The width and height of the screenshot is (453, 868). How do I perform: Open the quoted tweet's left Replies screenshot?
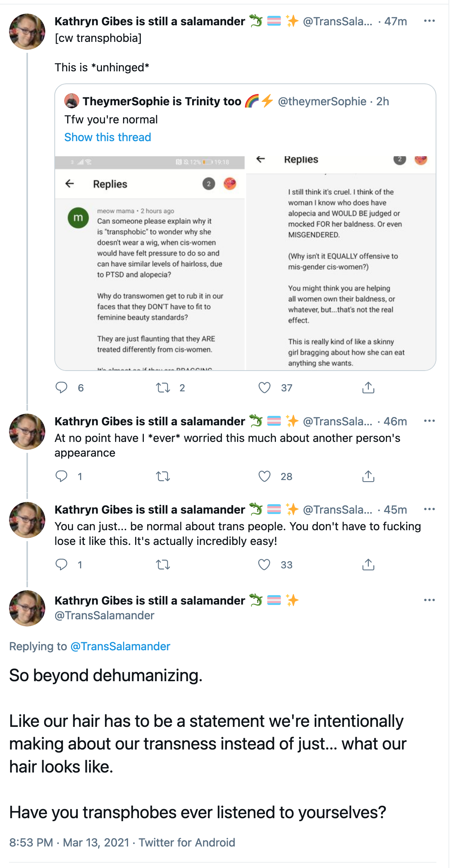(x=150, y=263)
